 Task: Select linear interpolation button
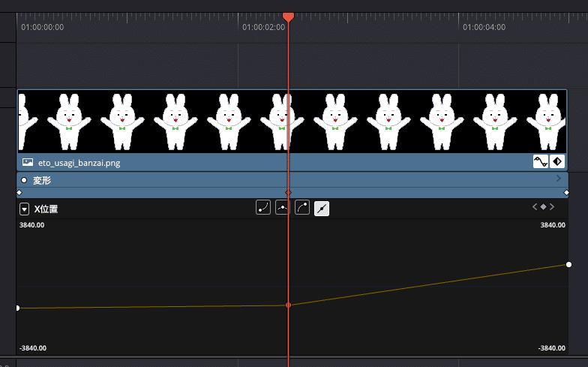[x=322, y=209]
